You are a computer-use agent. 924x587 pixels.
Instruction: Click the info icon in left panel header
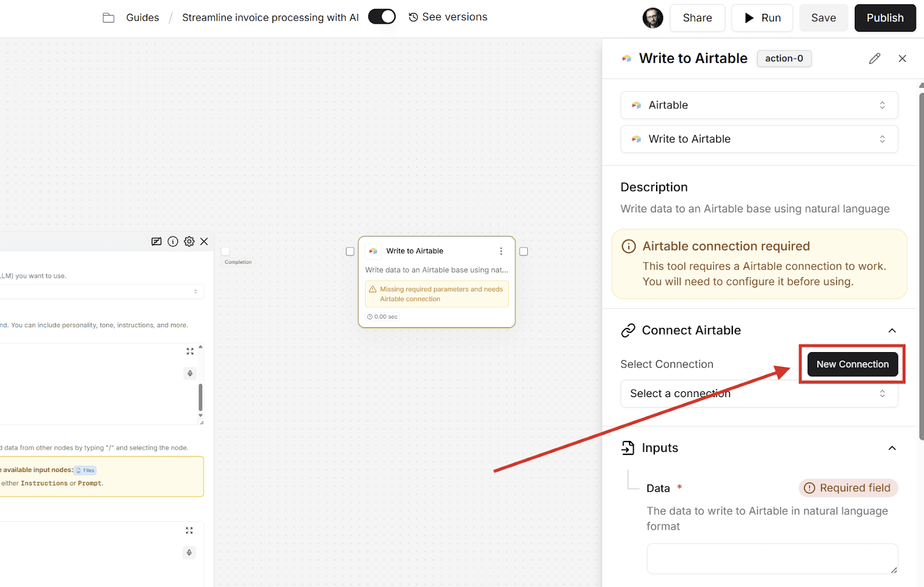point(173,242)
